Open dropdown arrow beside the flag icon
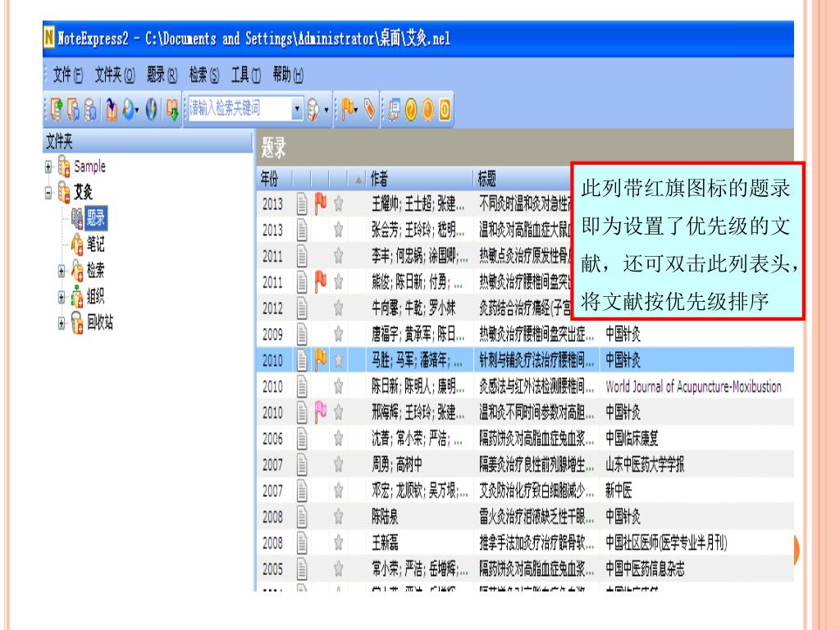 356,111
